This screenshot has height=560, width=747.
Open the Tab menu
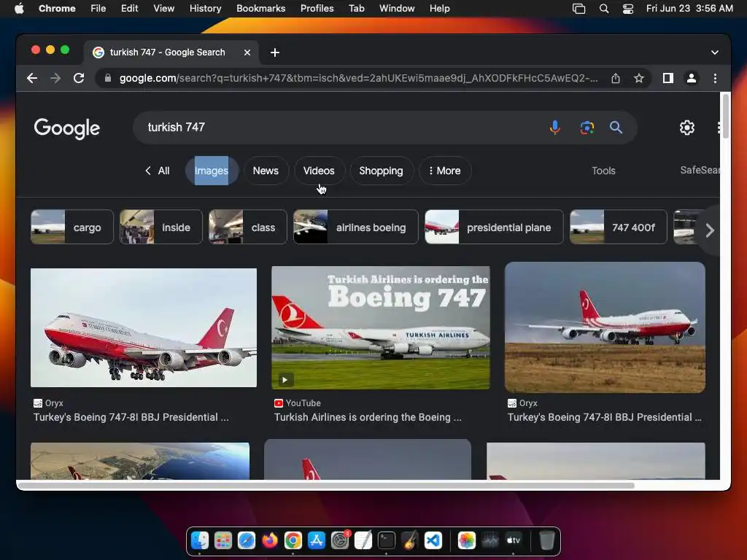coord(356,9)
